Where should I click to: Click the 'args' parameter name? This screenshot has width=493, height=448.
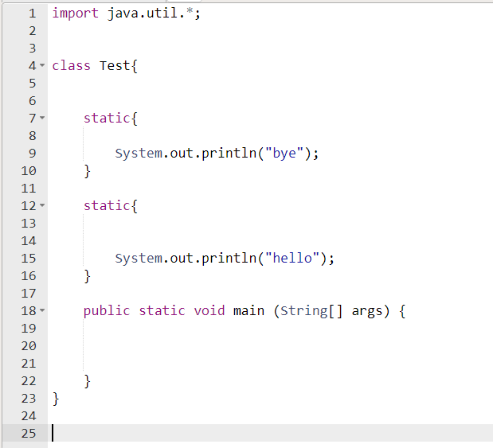pos(367,311)
